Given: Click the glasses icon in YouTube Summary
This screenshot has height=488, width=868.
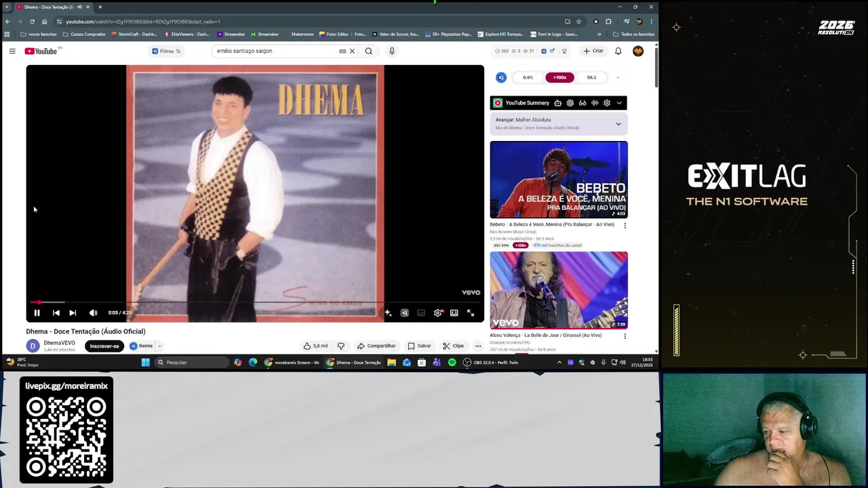Looking at the screenshot, I should pos(583,103).
